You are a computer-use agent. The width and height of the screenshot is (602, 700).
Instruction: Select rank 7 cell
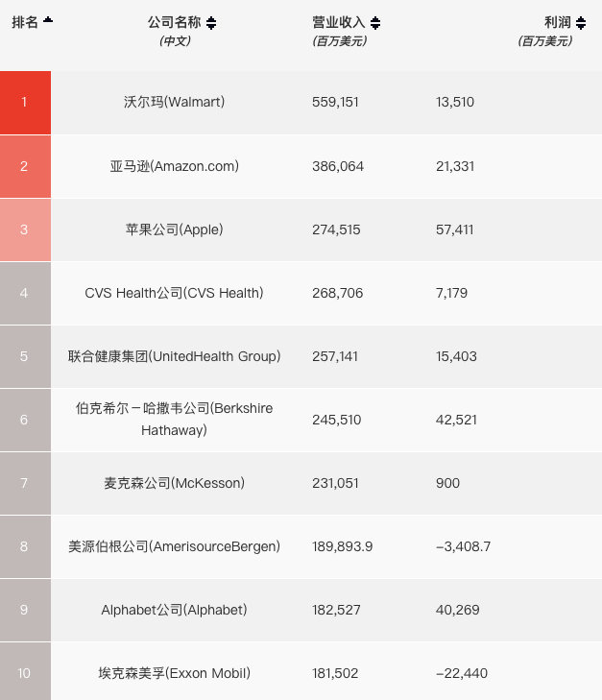25,483
